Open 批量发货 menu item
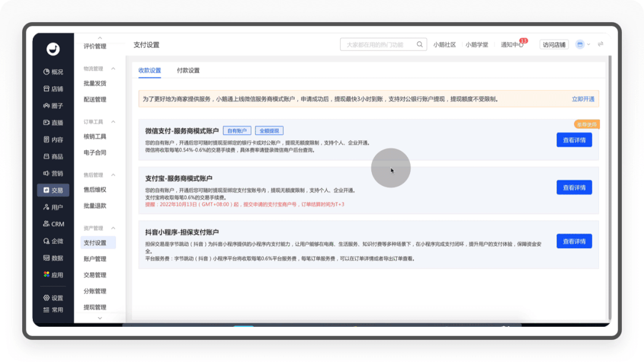Screen dimensions: 644x362 tap(95, 83)
